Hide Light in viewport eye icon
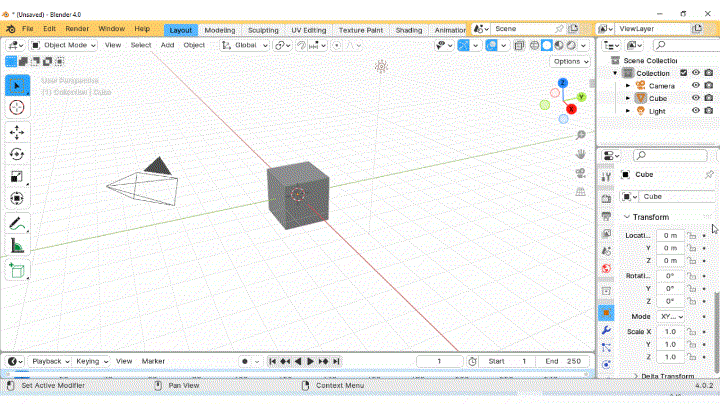This screenshot has height=404, width=720. 696,110
